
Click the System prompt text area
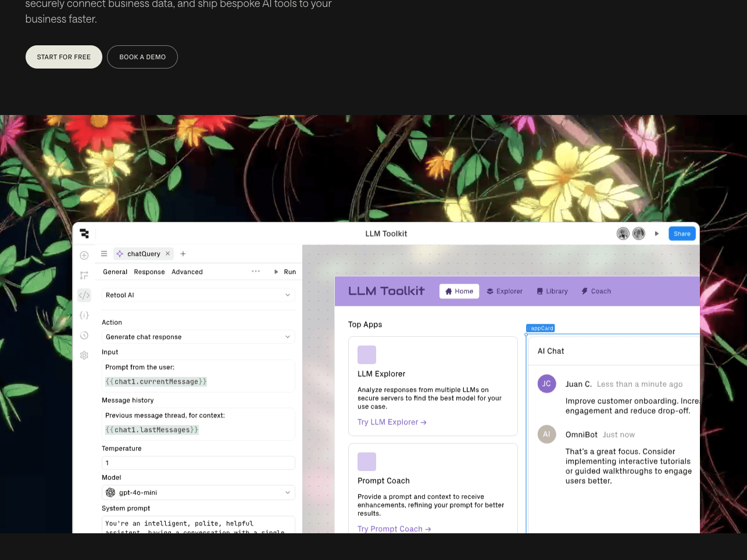(198, 525)
